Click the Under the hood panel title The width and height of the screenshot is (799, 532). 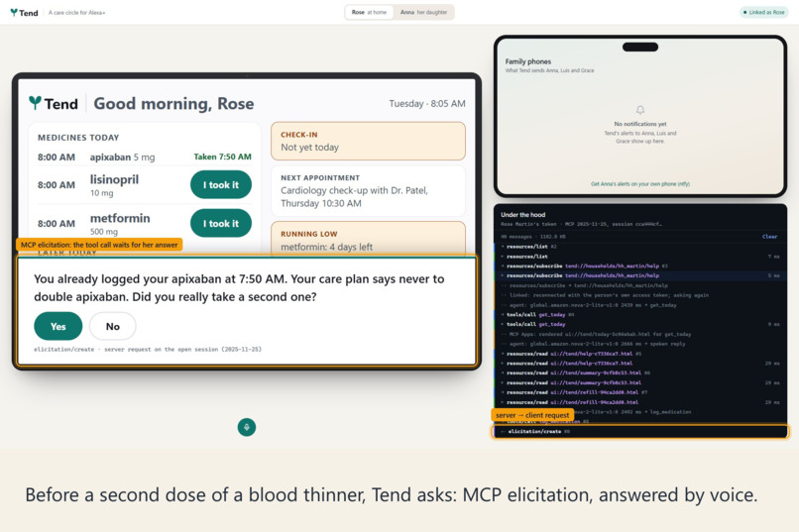coord(522,215)
